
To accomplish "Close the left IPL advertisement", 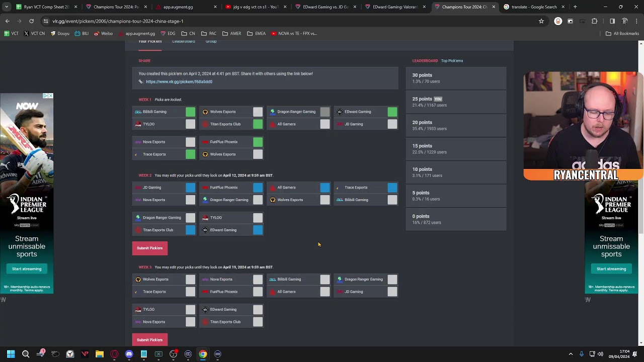I will [x=50, y=96].
